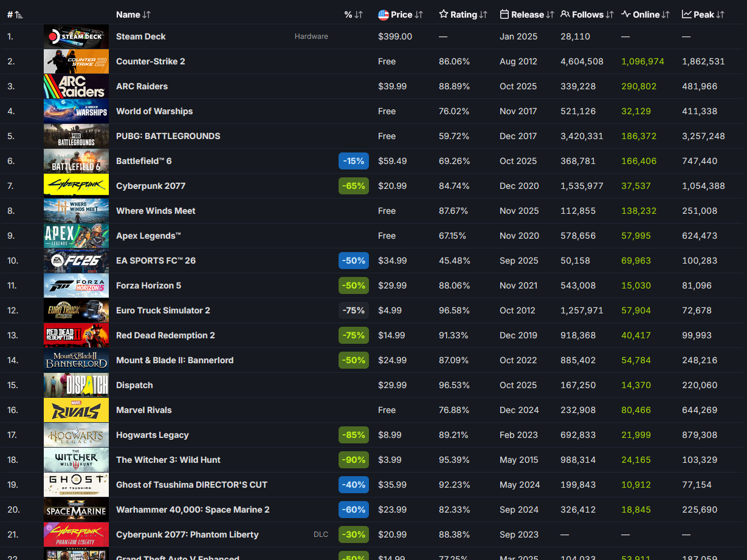747x560 pixels.
Task: Open the Apex Legends name link
Action: tap(149, 236)
